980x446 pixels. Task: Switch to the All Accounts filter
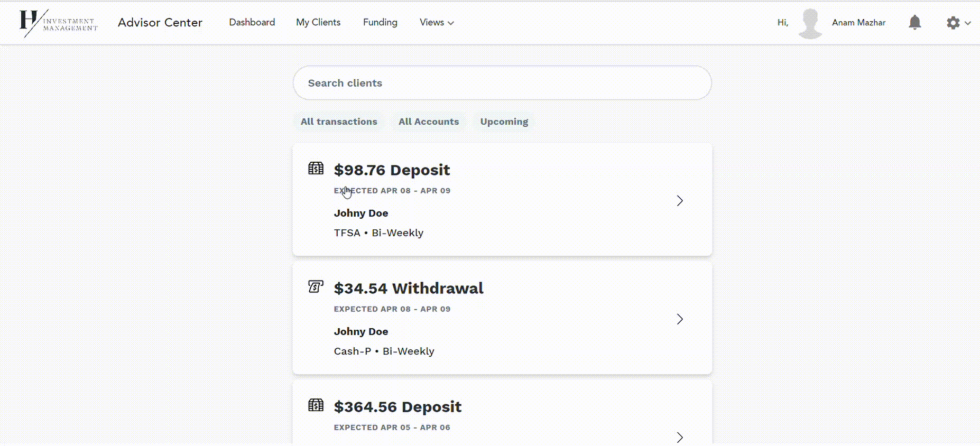point(429,122)
